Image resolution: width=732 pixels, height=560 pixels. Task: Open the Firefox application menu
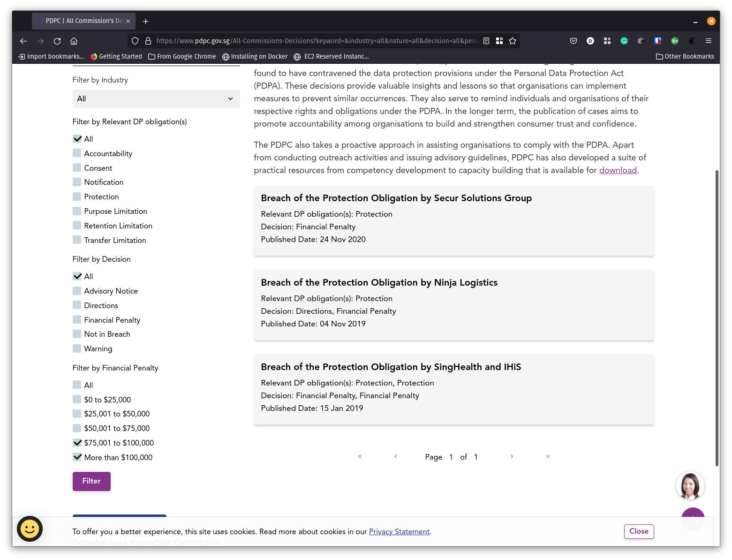click(x=709, y=41)
